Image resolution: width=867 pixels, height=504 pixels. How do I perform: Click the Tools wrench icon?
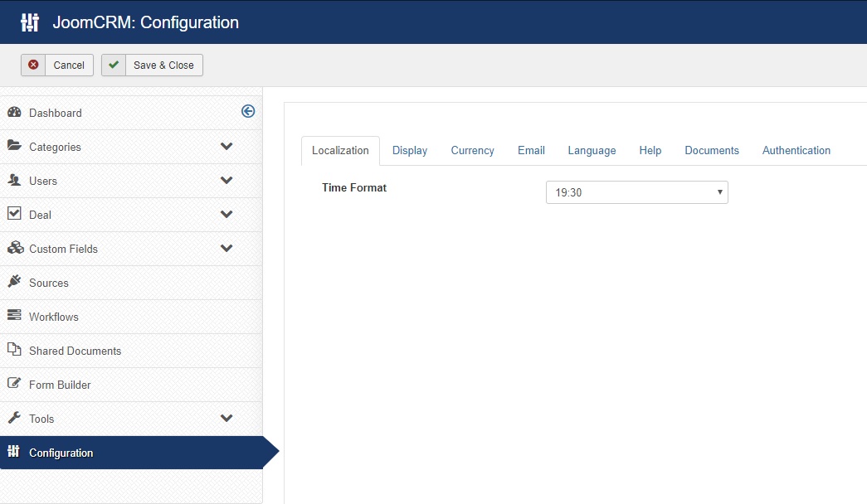pos(14,417)
